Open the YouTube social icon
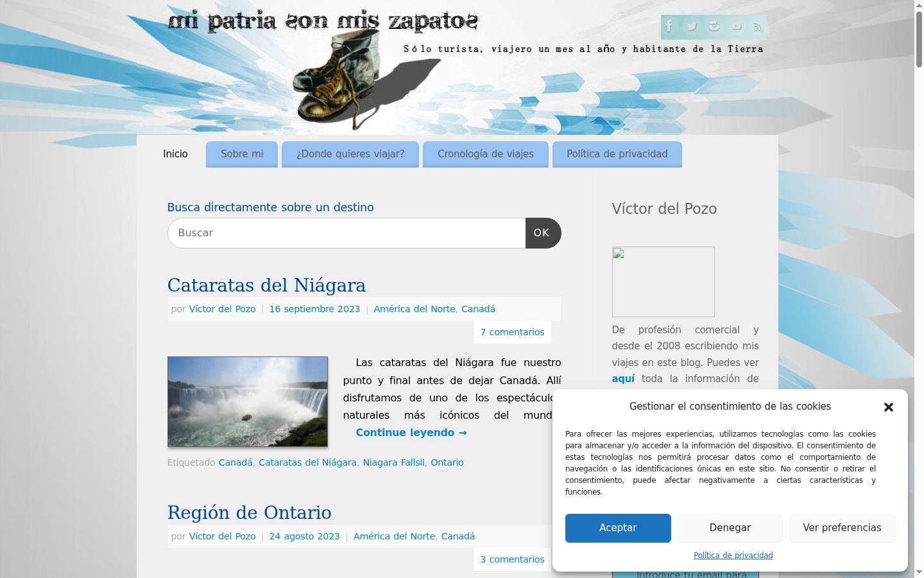This screenshot has width=924, height=578. (x=737, y=26)
